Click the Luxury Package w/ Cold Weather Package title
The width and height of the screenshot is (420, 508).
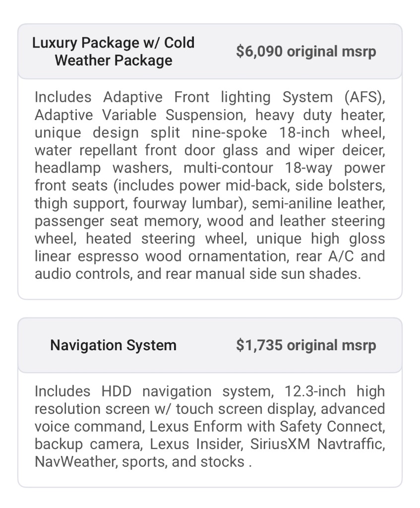(x=113, y=52)
